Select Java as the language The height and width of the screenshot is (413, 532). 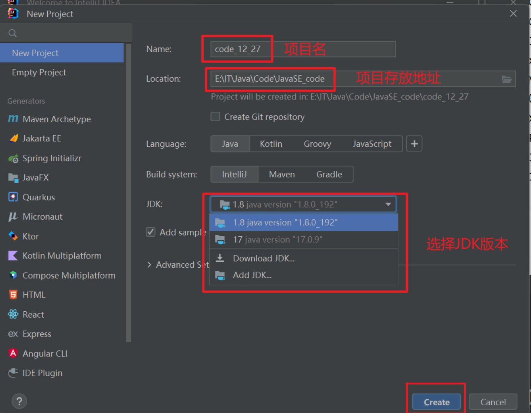point(230,144)
